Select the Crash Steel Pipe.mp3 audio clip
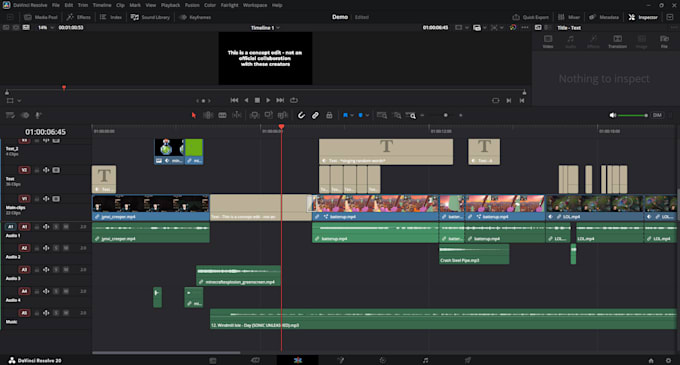Viewport: 680px width, 365px height. [474, 254]
